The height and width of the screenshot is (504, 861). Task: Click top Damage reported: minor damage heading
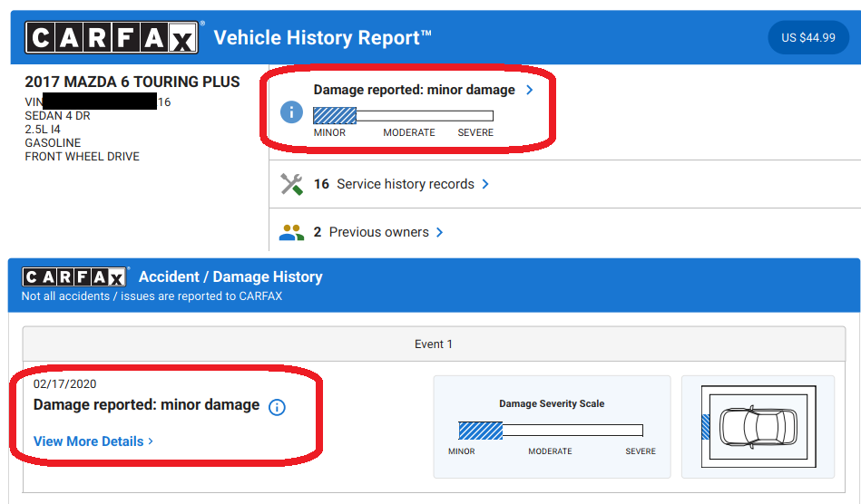pyautogui.click(x=414, y=90)
